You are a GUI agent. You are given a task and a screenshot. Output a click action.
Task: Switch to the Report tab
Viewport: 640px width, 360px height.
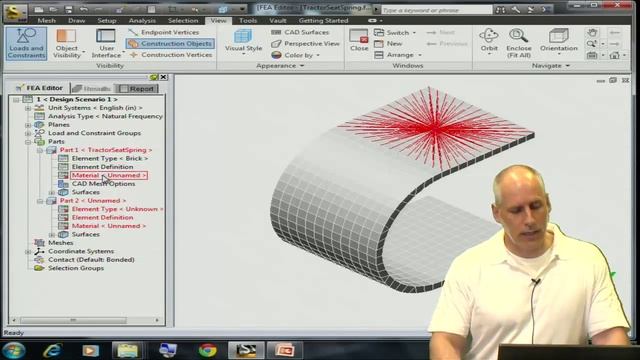click(x=138, y=89)
